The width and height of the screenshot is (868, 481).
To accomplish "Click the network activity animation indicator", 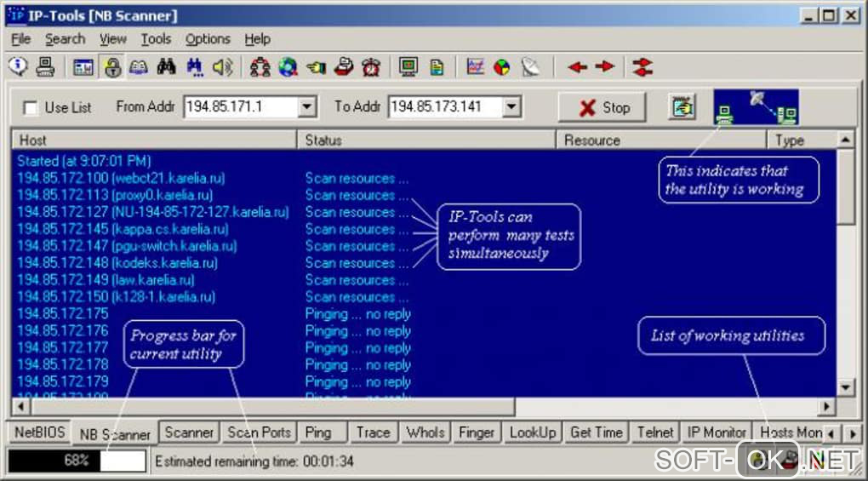I will [757, 106].
